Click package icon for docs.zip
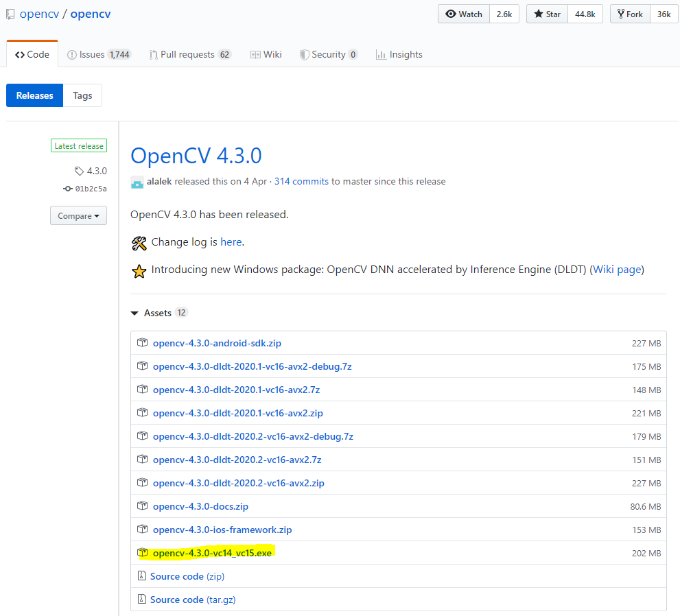680x616 pixels. (x=142, y=506)
